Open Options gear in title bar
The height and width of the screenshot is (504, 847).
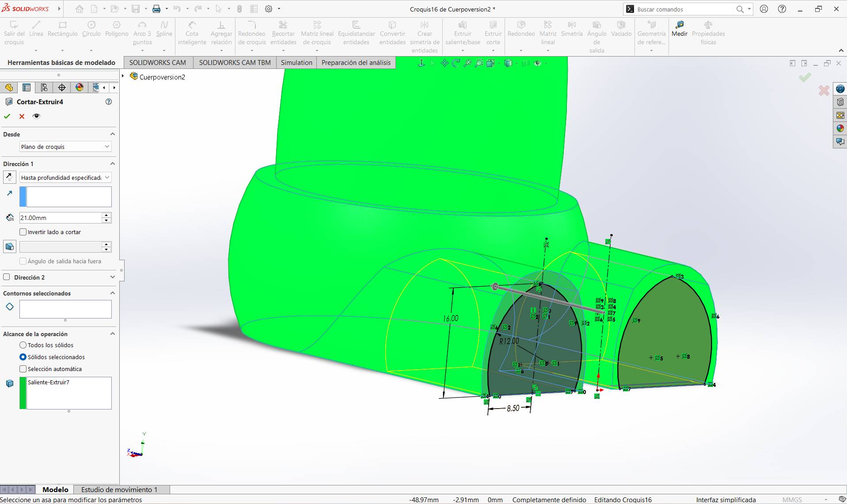[x=268, y=9]
